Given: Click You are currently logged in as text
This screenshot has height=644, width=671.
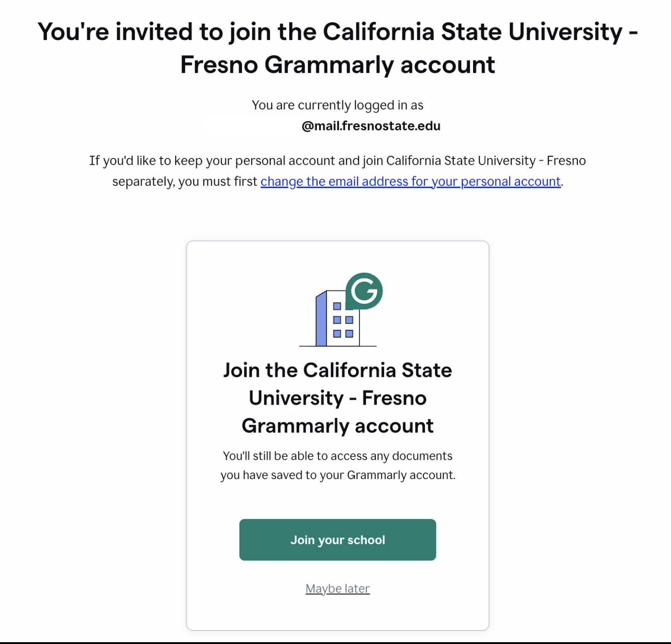Looking at the screenshot, I should [338, 104].
